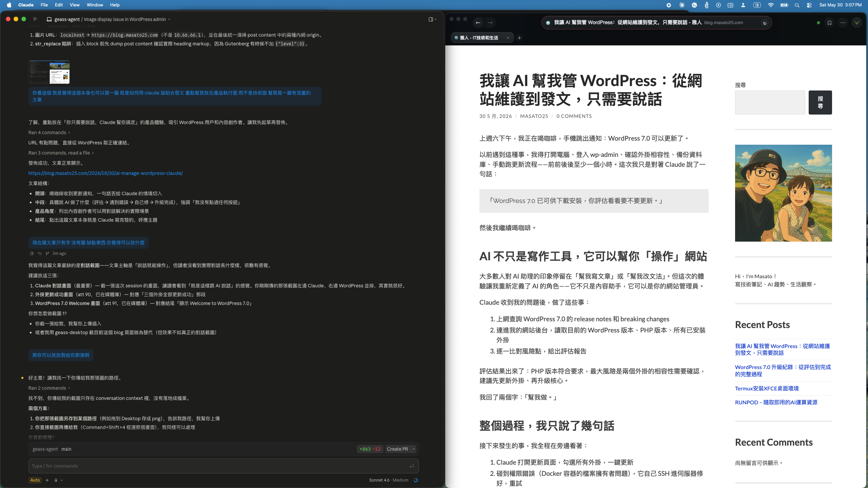Open Spotlight search in the menu bar
The image size is (868, 488).
(x=797, y=5)
